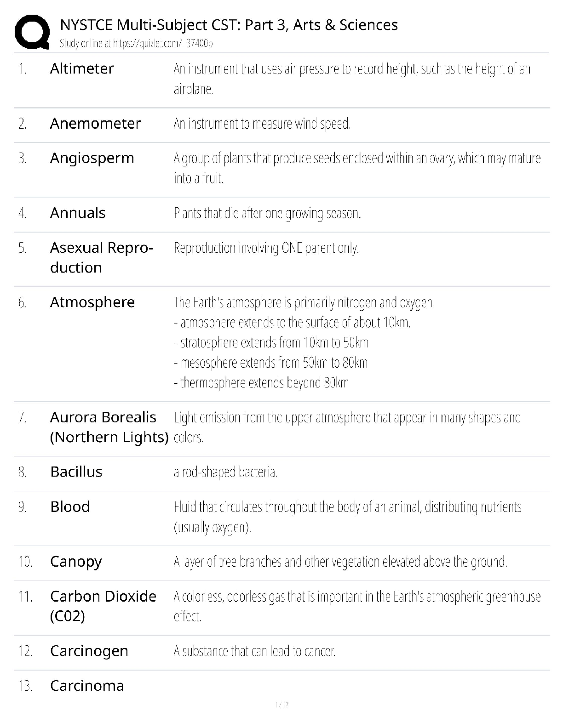Click the rod-shaped bacteria definition
Viewport: 563px width, 728px height.
pos(225,472)
